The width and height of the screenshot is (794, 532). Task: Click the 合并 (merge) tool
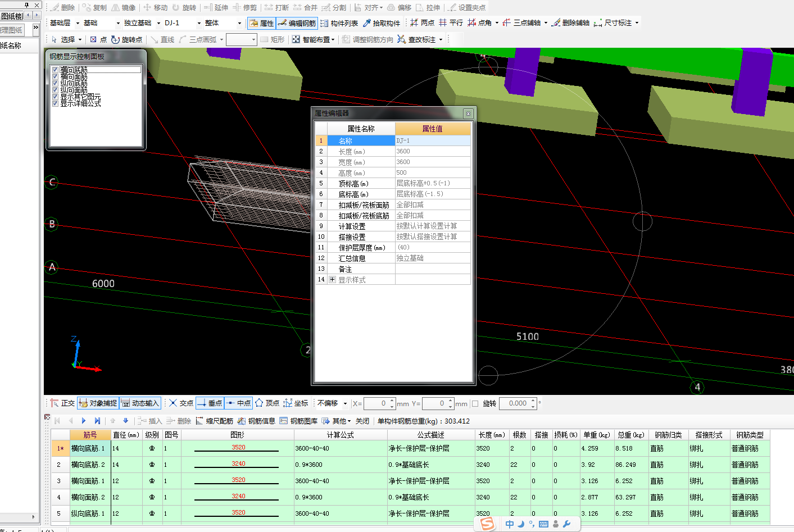coord(305,7)
